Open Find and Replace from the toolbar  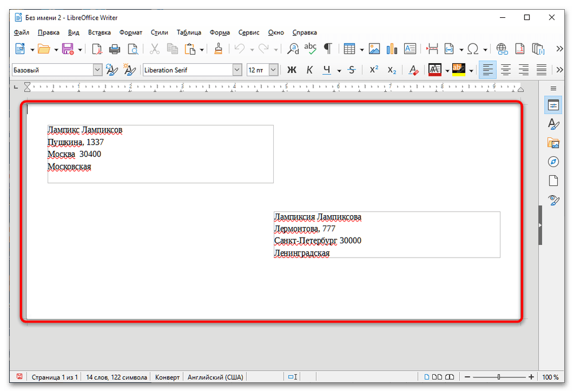click(293, 49)
